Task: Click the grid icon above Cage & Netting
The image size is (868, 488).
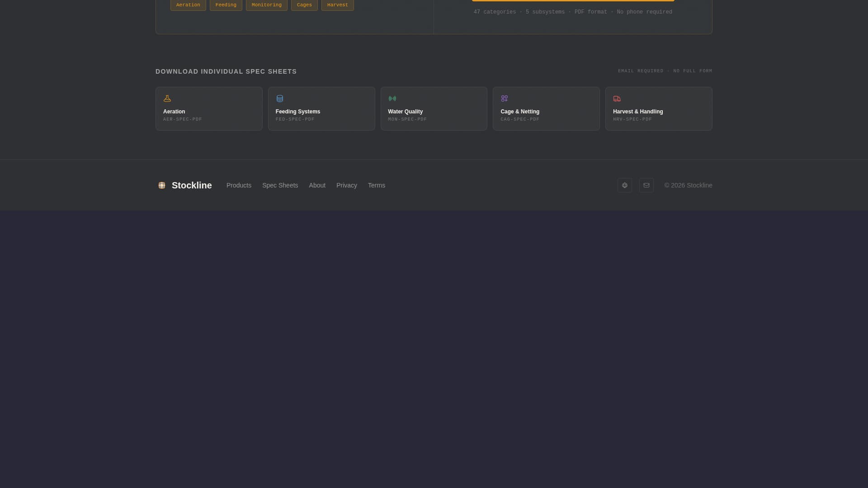Action: coord(505,99)
